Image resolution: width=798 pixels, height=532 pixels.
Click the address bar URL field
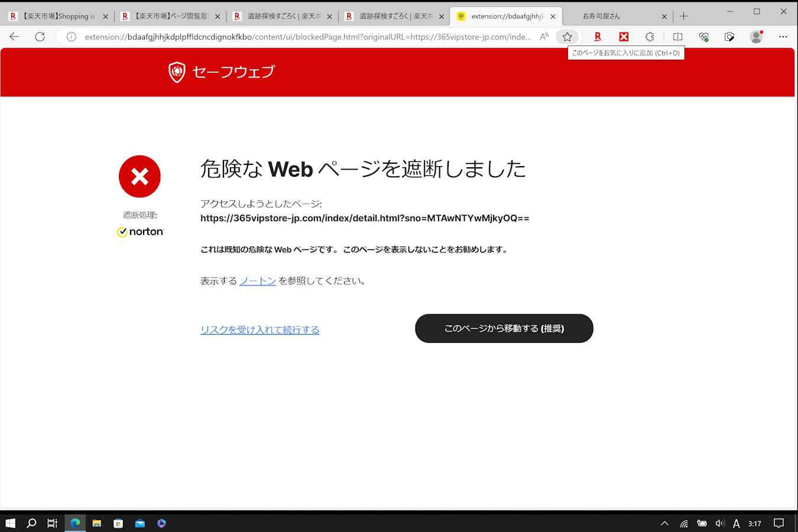click(x=307, y=37)
